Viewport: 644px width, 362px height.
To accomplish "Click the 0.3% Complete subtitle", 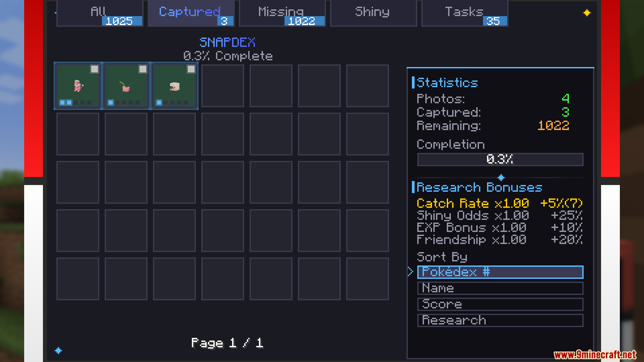I will (x=228, y=56).
